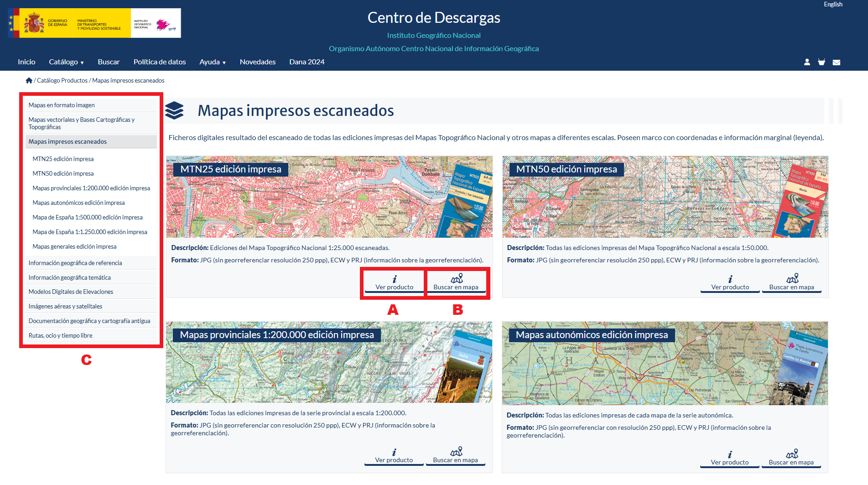The image size is (868, 485).
Task: Switch language to English
Action: coord(832,5)
